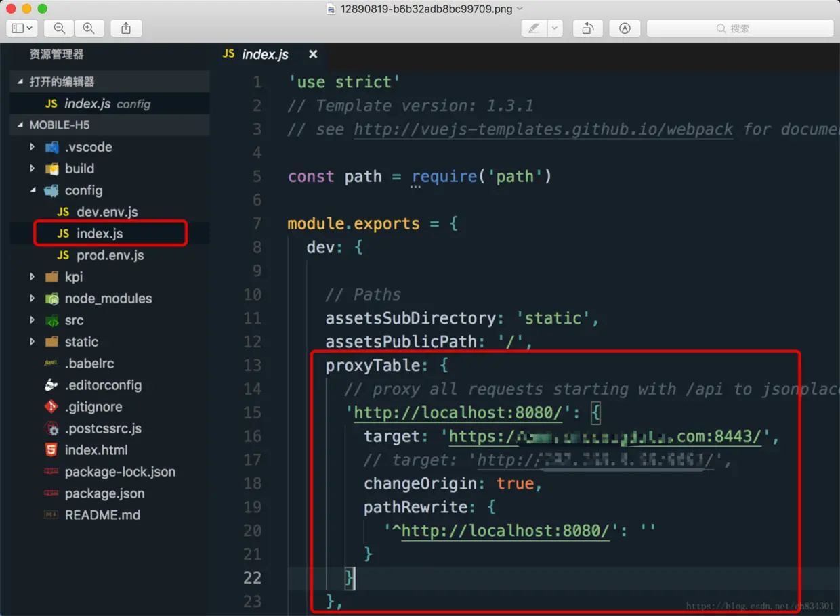The height and width of the screenshot is (616, 840).
Task: Follow the localhost:8080 link on line 15
Action: [458, 412]
